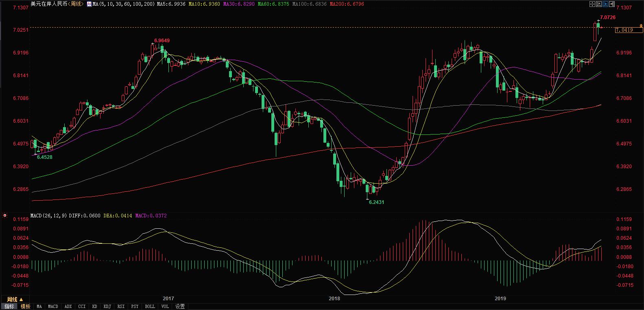Click the DEA:0.0414 value
This screenshot has height=310, width=644.
(118, 216)
